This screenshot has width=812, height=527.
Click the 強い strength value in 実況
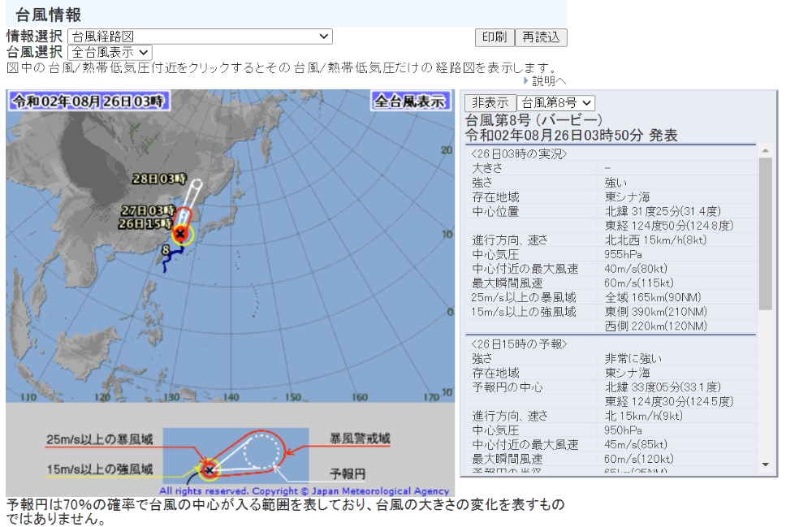615,183
